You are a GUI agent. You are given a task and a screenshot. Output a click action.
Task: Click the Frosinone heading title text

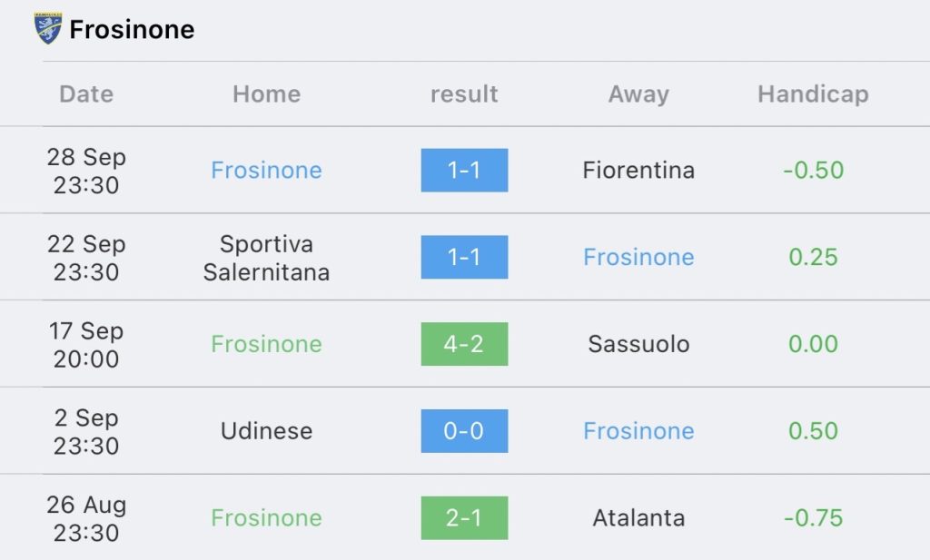pos(132,30)
